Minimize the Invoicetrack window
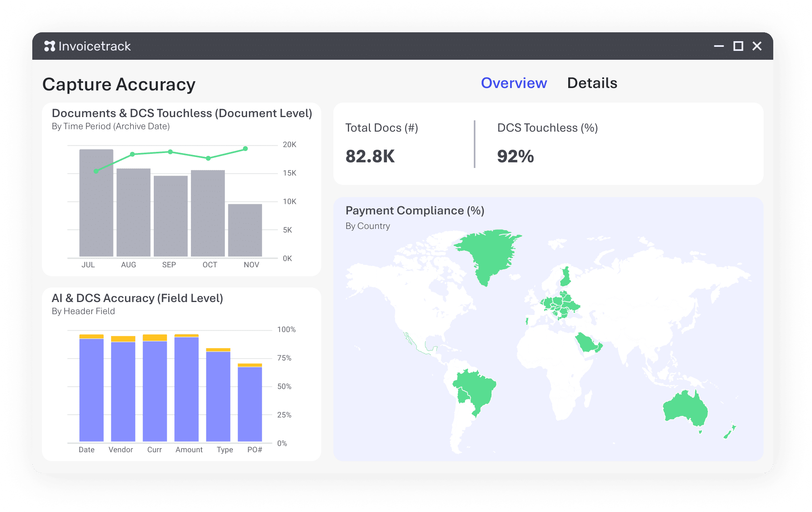 (x=718, y=46)
